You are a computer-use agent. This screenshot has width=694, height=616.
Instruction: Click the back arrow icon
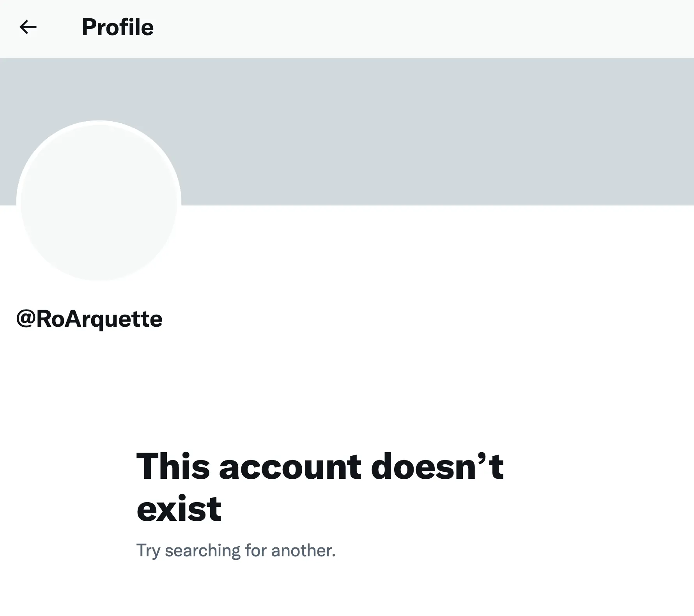pos(28,27)
